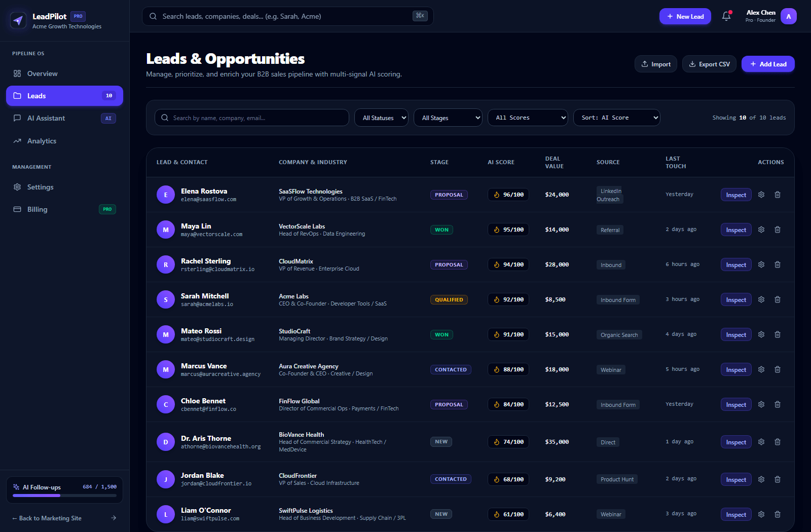The width and height of the screenshot is (811, 532).
Task: Inspect the Jordan Blake lead
Action: click(x=736, y=479)
